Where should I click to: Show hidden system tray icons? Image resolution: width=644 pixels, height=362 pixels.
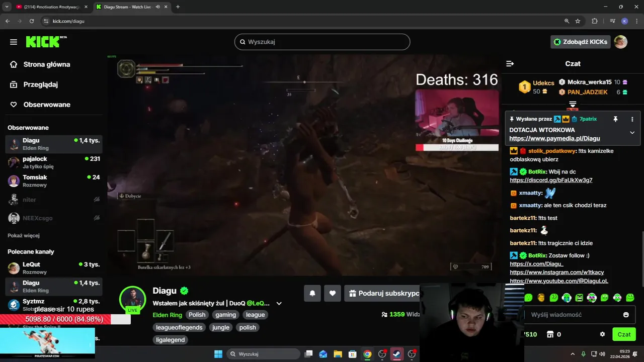(x=573, y=354)
